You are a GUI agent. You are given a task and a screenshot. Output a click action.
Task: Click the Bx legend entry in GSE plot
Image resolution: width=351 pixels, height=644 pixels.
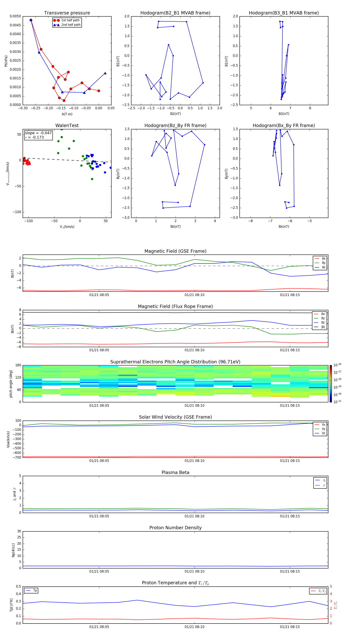point(320,259)
